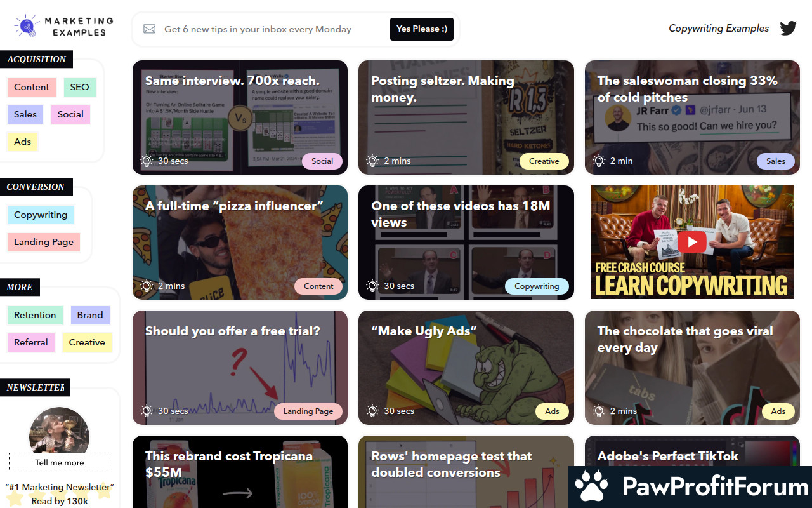Click lightbulb icon on free trial card
This screenshot has width=812, height=508.
coord(147,411)
